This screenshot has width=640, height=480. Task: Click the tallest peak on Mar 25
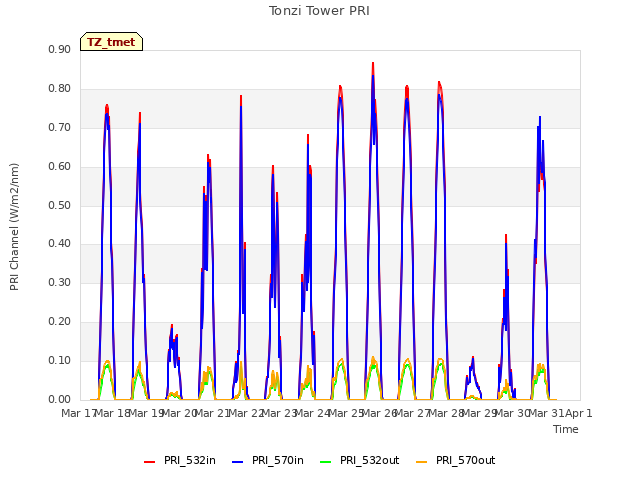[373, 64]
